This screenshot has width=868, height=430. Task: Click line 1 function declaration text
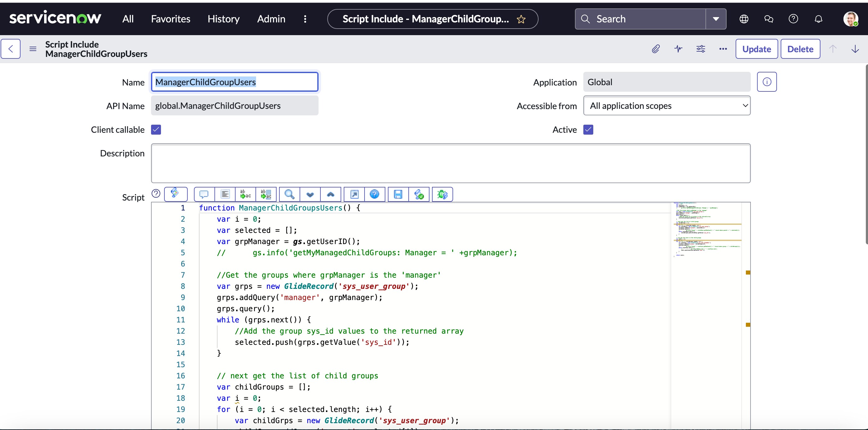279,208
